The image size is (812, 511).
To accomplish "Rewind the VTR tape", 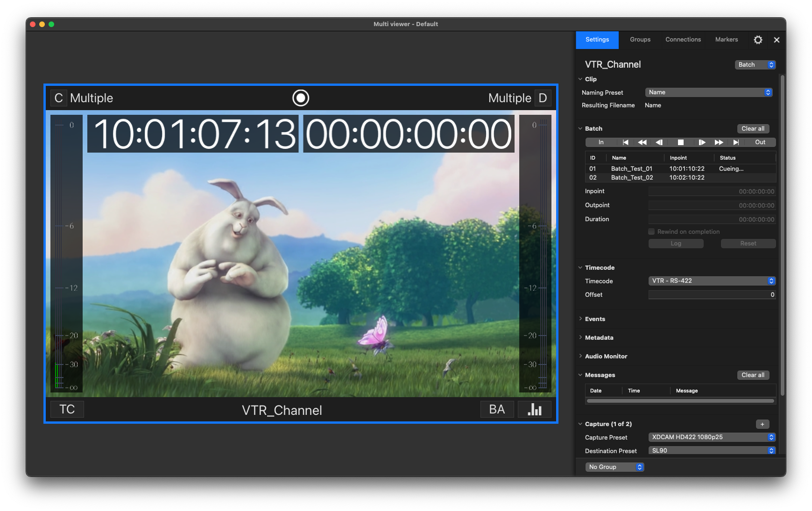I will point(643,142).
